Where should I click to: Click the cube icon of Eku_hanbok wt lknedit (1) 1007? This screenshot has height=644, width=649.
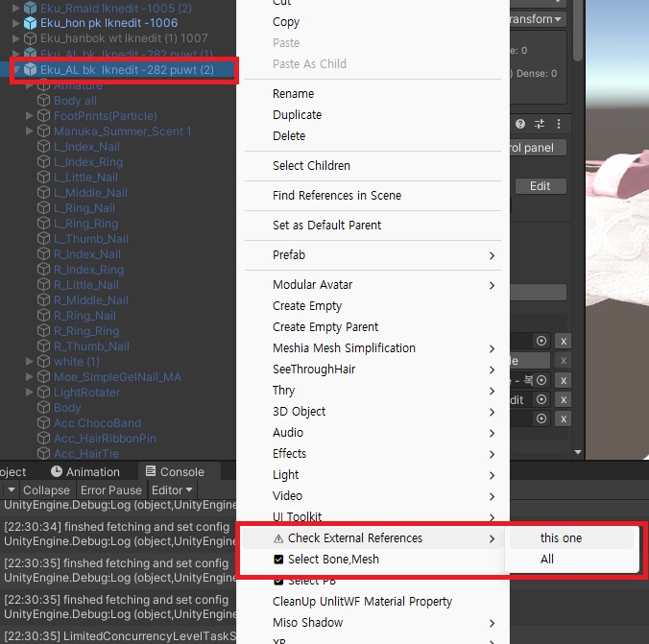30,38
